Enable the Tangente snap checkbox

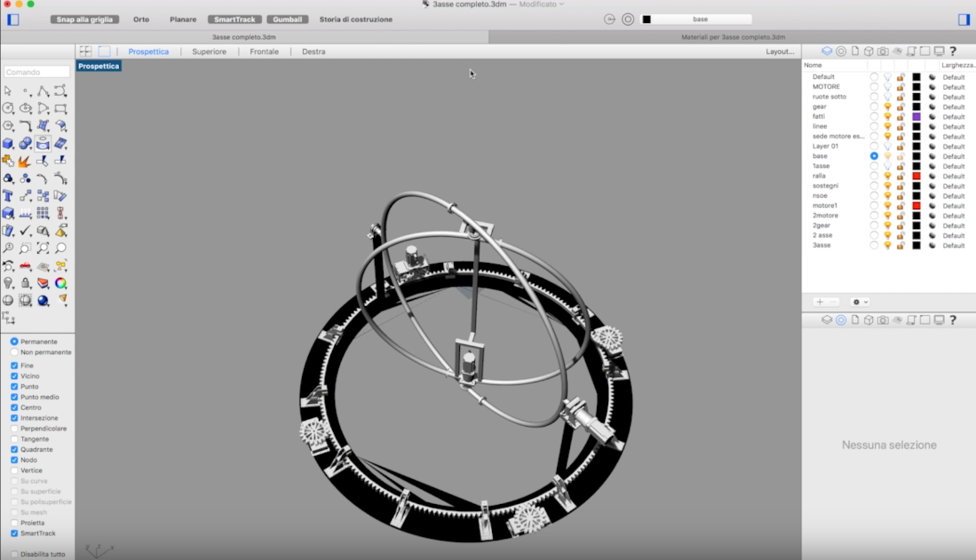tap(14, 438)
